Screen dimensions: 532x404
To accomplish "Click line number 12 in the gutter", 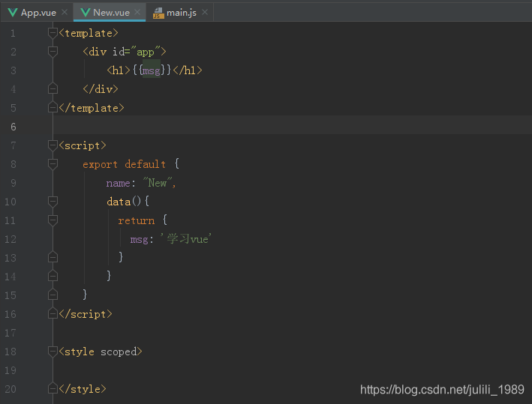I will pos(11,239).
